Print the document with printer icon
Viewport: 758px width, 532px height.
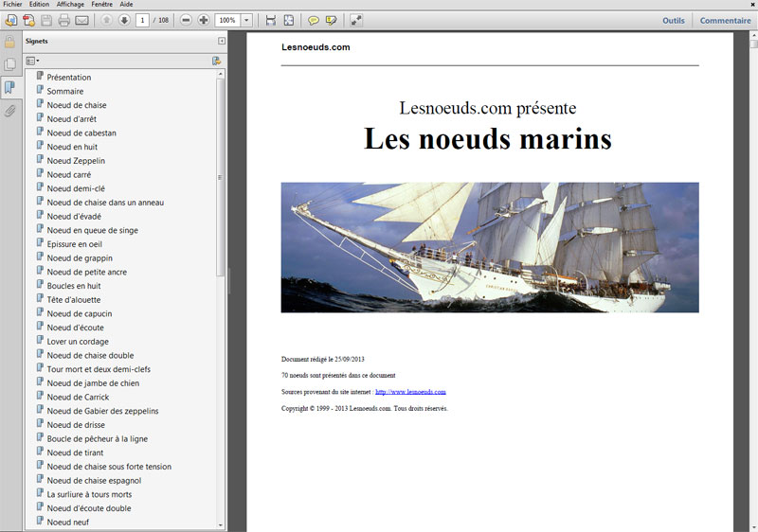pos(63,20)
